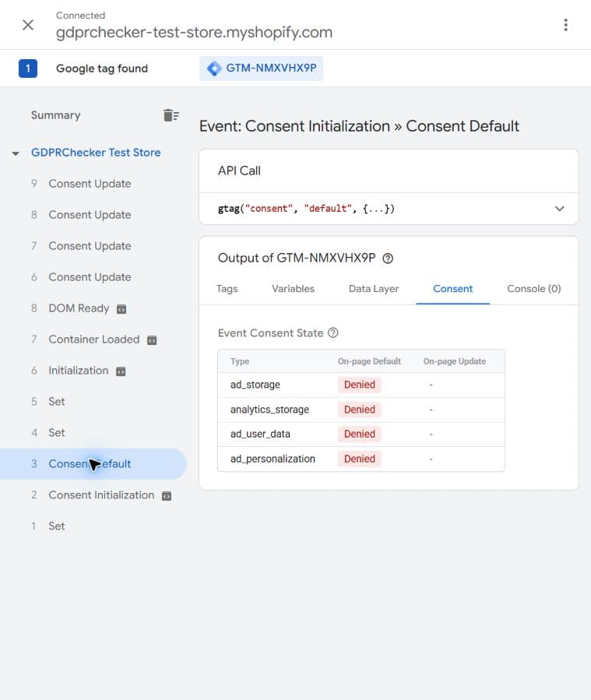Switch to the Data Layer tab
The width and height of the screenshot is (591, 700).
click(x=374, y=289)
